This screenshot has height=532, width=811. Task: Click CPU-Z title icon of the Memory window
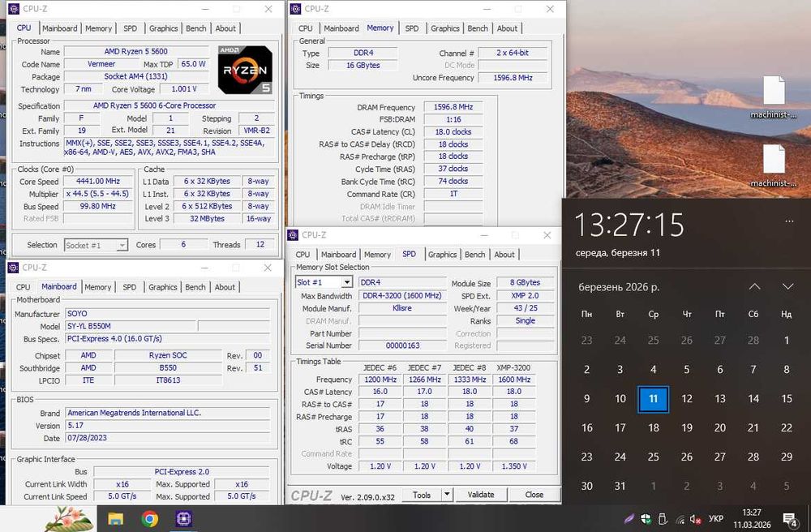click(295, 9)
